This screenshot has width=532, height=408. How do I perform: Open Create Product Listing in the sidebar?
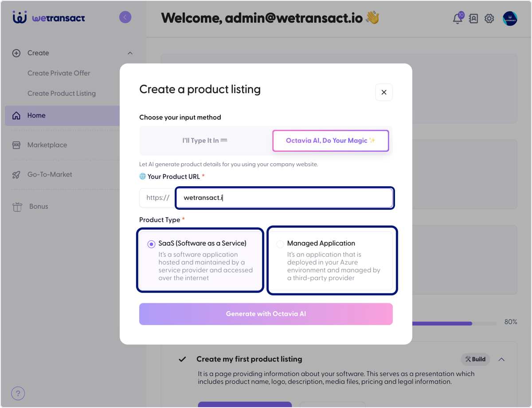[x=62, y=94]
